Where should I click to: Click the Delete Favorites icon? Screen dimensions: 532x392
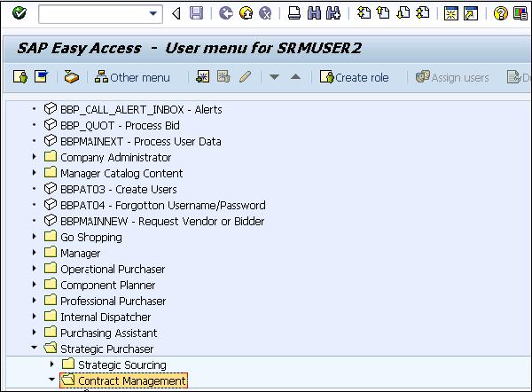pos(223,76)
